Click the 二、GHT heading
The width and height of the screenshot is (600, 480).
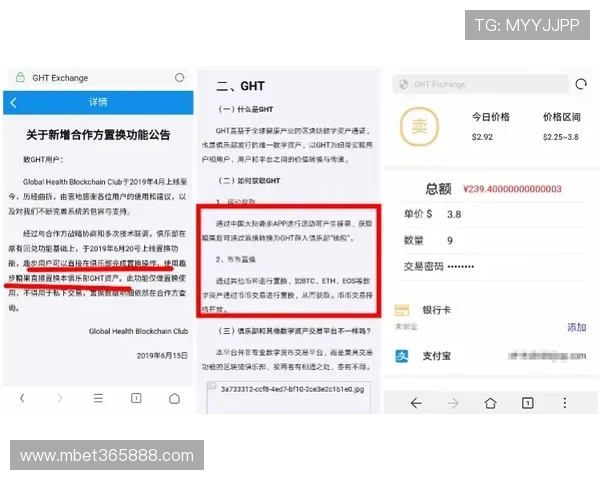(240, 86)
